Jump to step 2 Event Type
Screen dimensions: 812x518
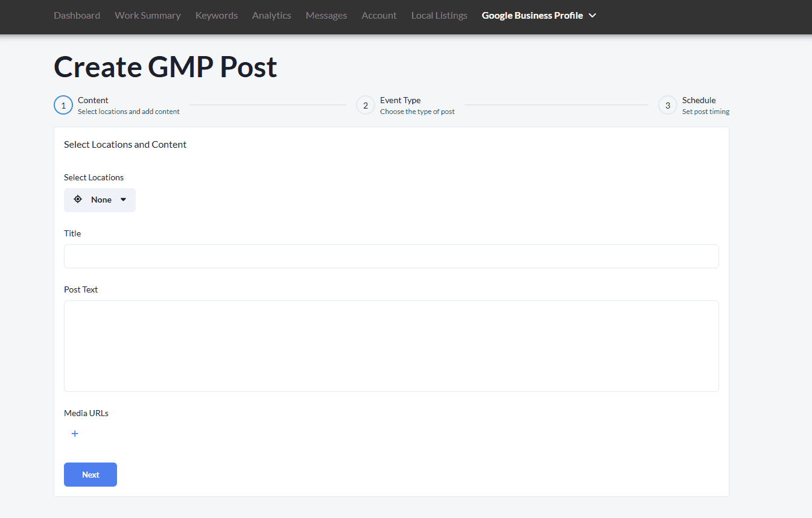[x=366, y=106]
